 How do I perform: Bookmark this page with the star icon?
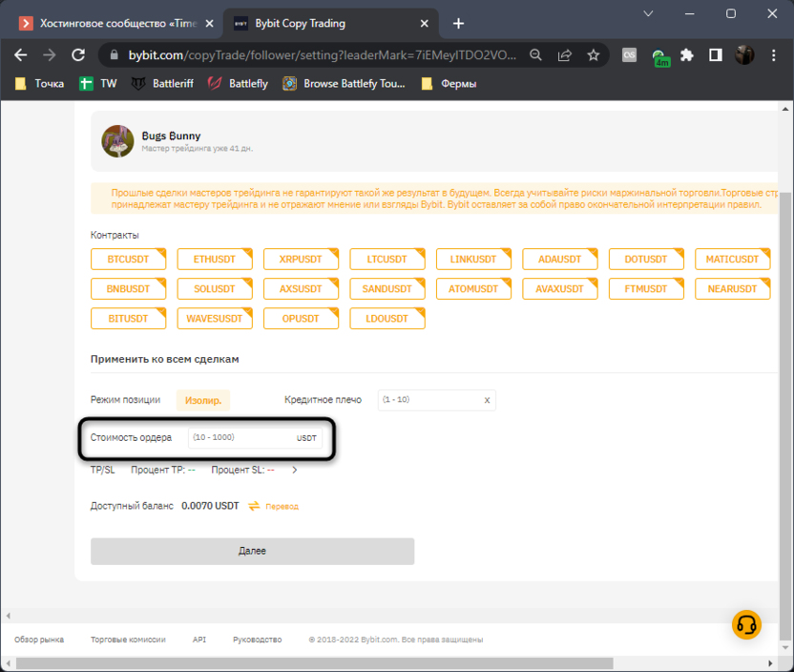coord(593,55)
